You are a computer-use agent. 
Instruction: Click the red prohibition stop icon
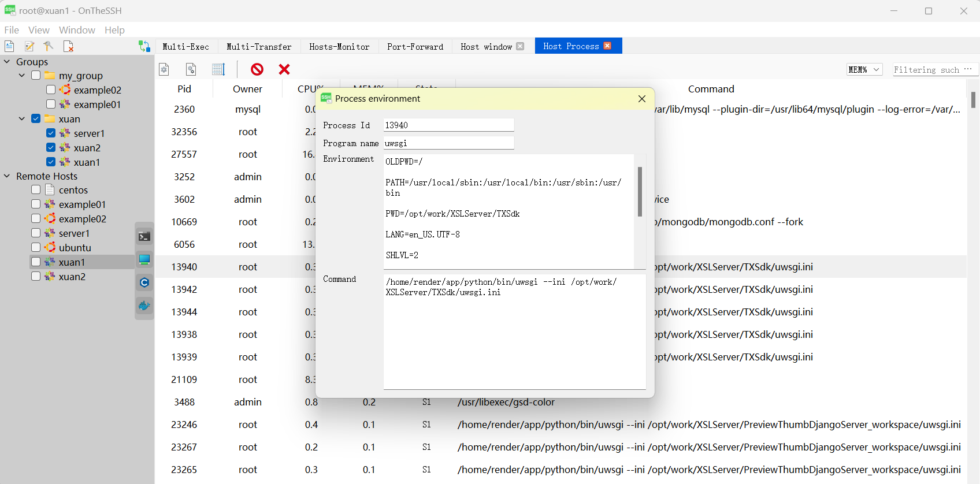(x=257, y=69)
